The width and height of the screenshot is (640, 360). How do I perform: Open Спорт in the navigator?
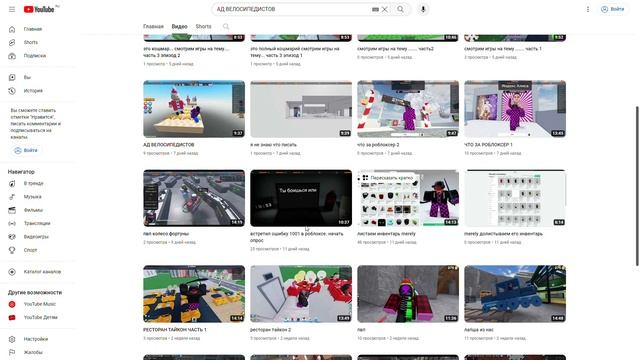click(x=30, y=250)
